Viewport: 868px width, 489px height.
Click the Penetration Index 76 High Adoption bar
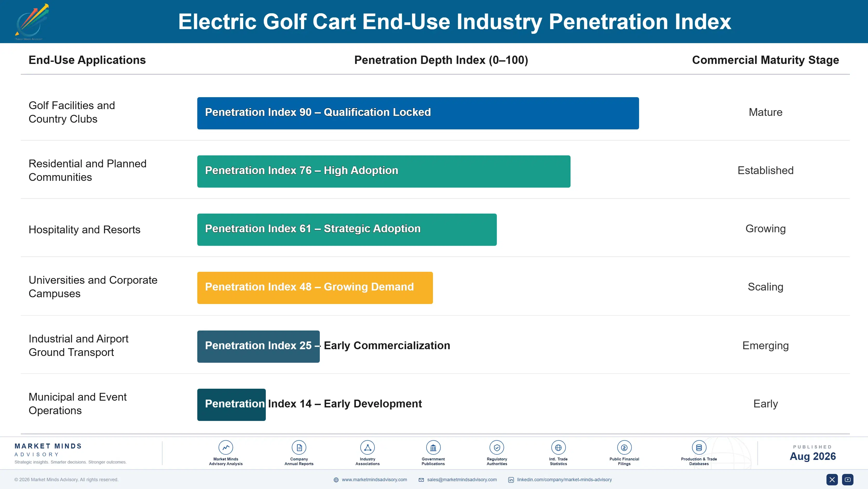tap(383, 171)
